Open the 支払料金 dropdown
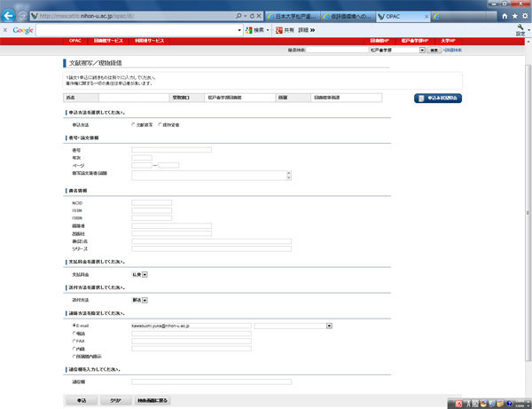532x409 pixels. pos(145,275)
